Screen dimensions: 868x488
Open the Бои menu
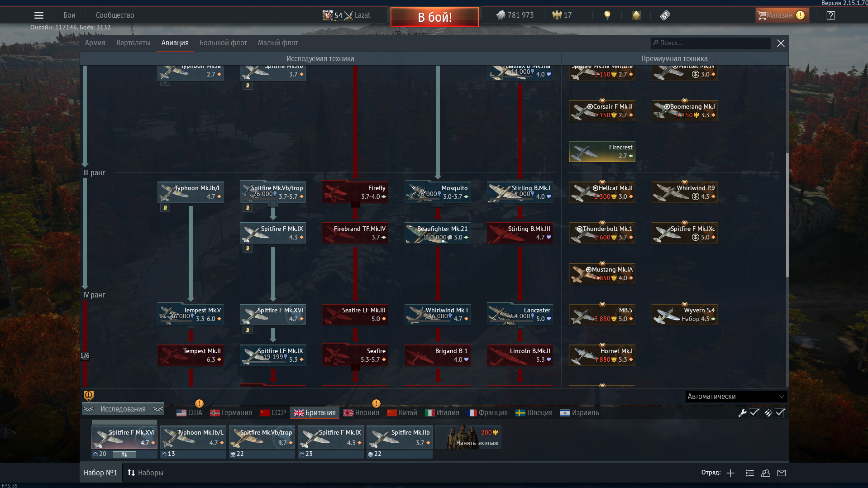[x=69, y=15]
